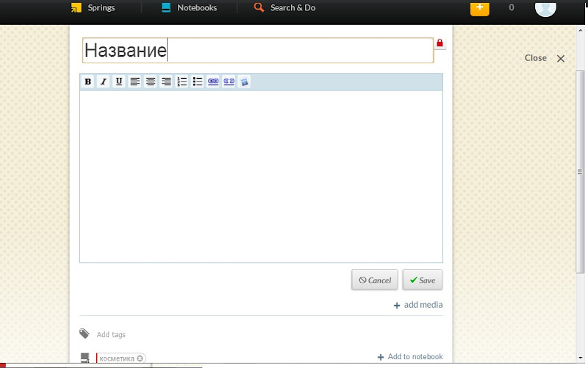Toggle bold formatting in editor toolbar
The width and height of the screenshot is (588, 368).
tap(87, 82)
